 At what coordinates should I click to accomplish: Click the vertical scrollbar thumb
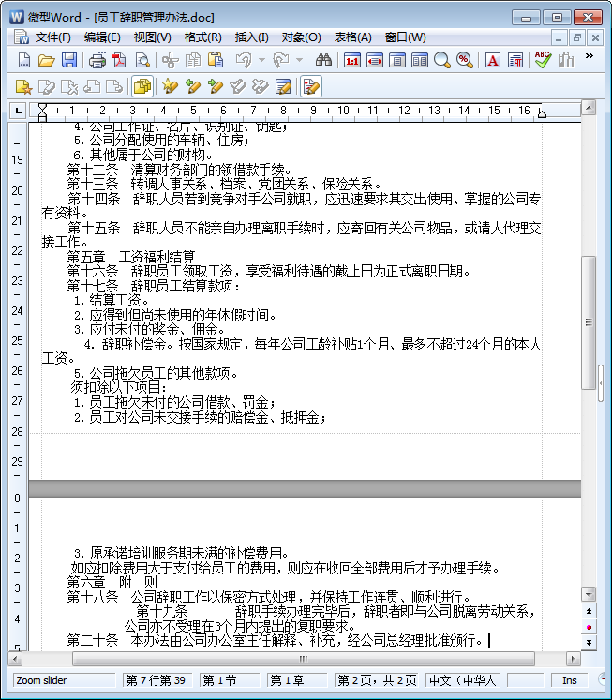[x=589, y=322]
